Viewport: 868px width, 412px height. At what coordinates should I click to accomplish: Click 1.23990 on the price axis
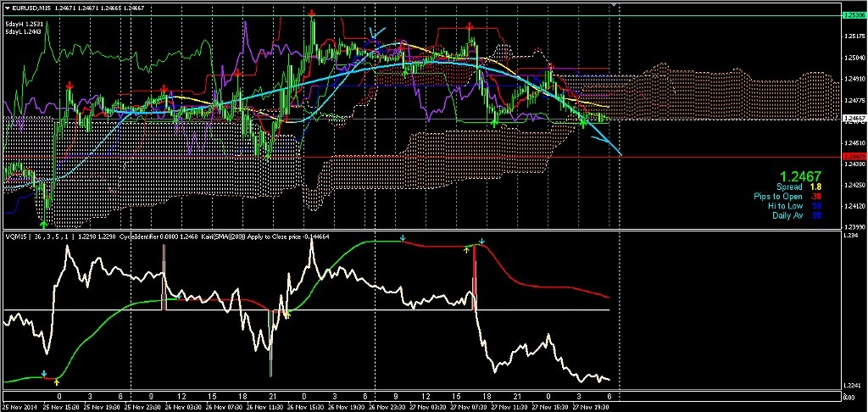point(854,227)
